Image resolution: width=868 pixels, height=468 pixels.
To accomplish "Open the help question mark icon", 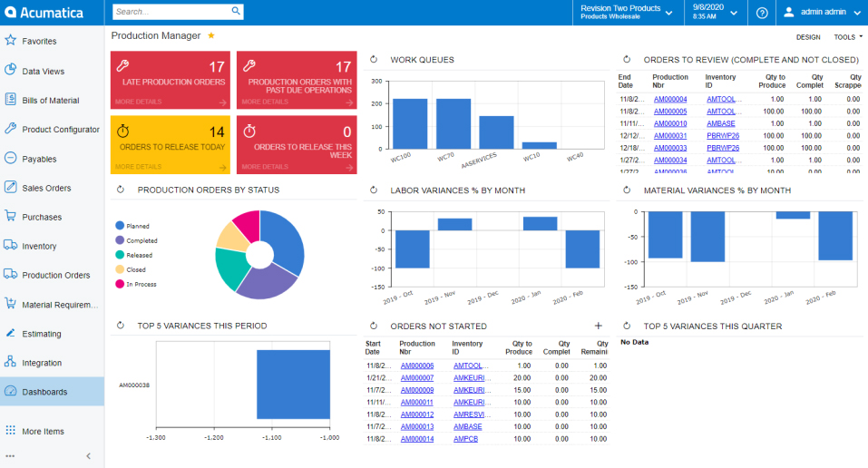I will 762,13.
